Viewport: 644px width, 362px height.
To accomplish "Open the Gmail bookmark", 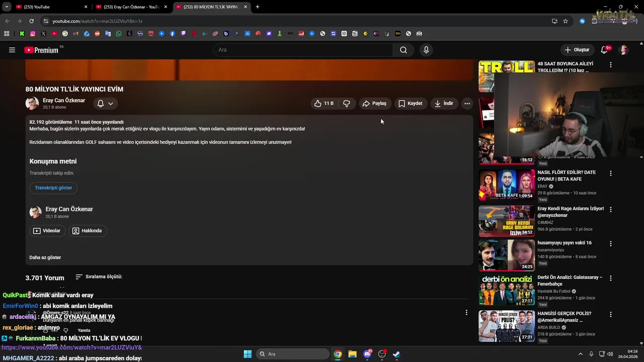I will coord(76,34).
